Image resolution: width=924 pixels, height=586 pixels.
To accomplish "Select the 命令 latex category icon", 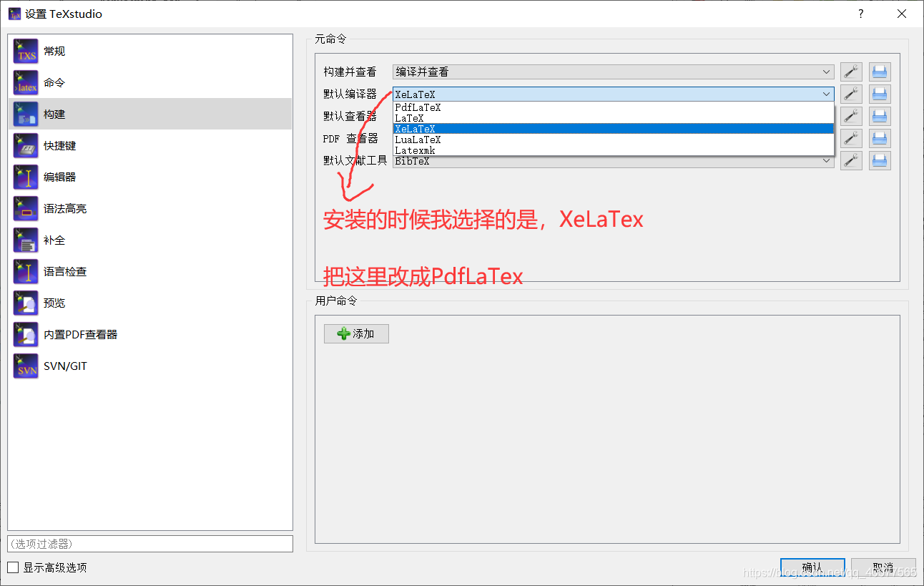I will (x=26, y=83).
